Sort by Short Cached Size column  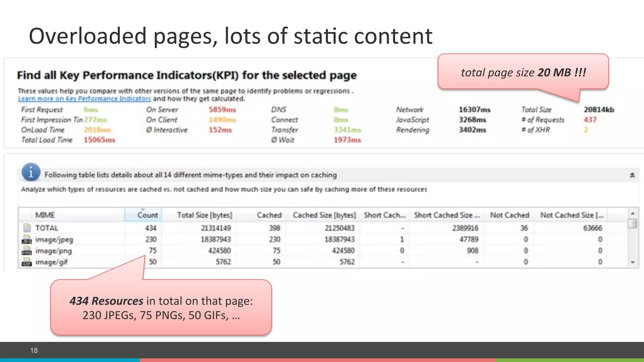point(447,215)
